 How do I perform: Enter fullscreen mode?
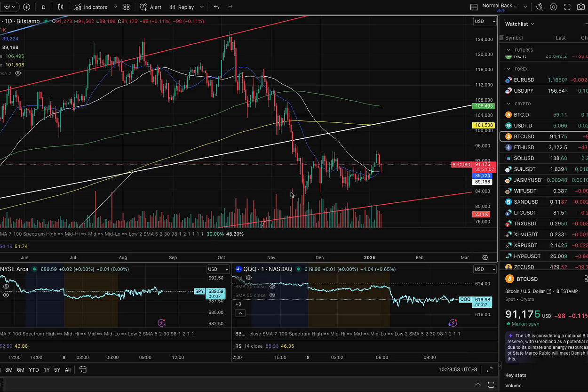[x=568, y=7]
